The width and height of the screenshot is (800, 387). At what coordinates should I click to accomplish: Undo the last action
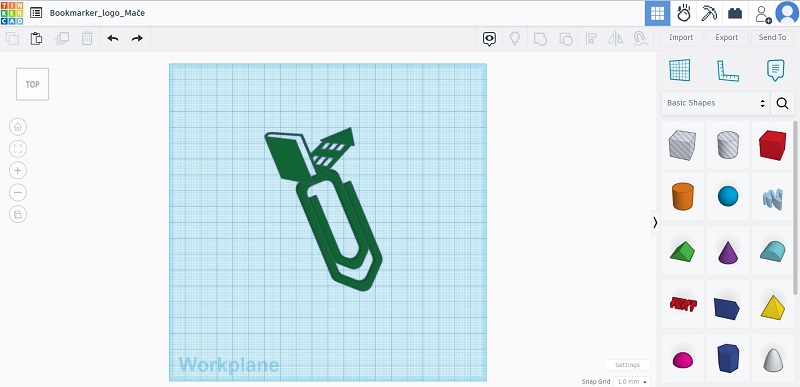113,38
